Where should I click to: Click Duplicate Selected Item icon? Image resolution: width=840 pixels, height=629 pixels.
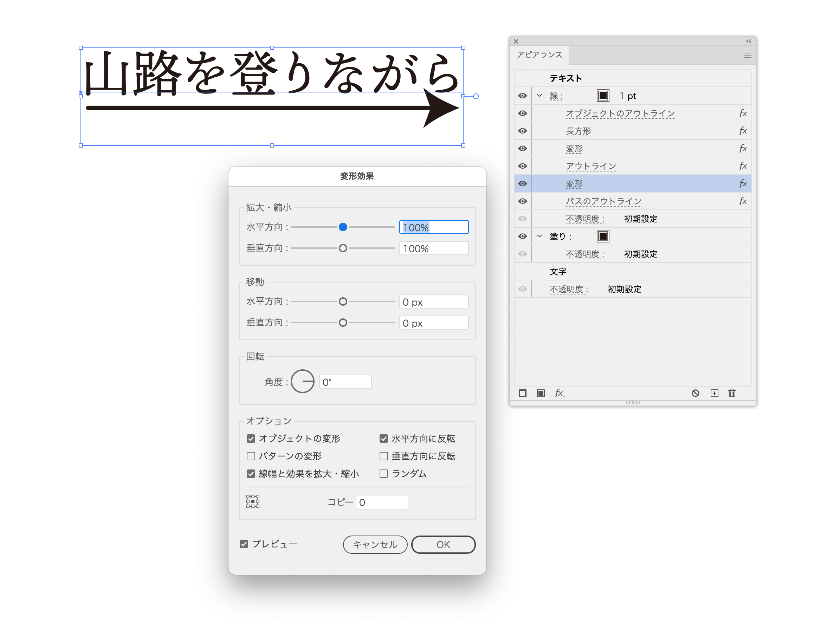click(714, 393)
